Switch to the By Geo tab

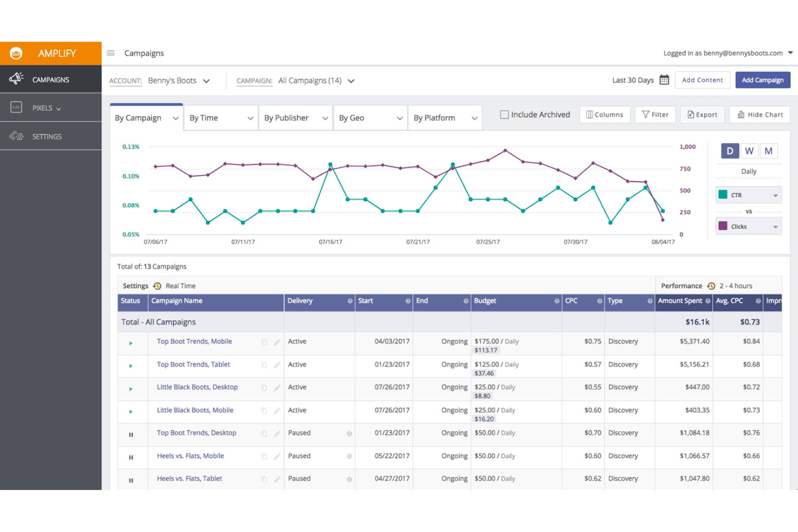352,118
